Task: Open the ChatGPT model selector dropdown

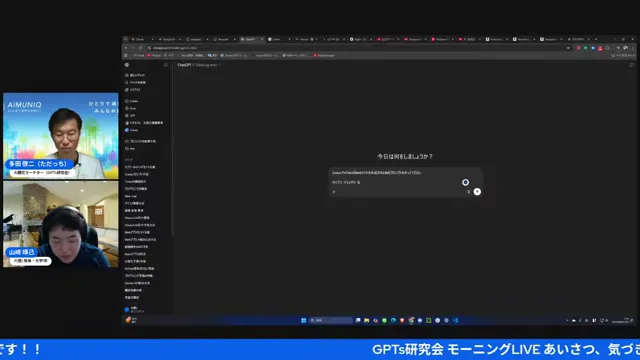Action: pyautogui.click(x=198, y=65)
